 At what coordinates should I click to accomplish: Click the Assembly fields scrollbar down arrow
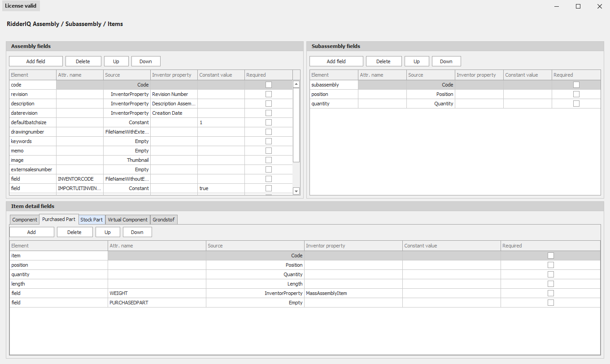[x=296, y=191]
